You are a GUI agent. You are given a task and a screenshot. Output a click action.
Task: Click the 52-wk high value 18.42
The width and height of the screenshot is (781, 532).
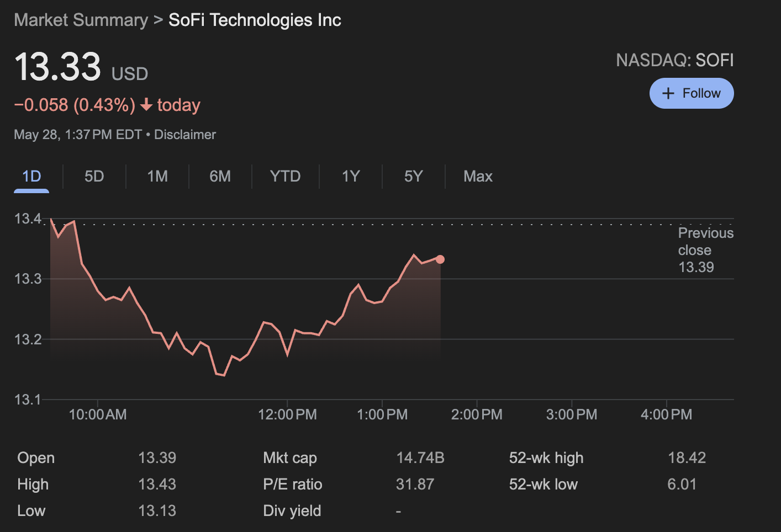687,457
